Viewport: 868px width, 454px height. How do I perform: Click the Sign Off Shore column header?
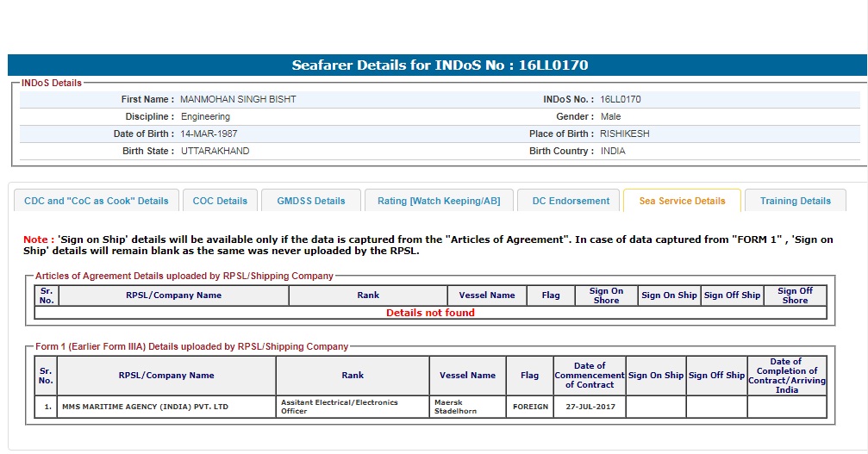click(x=795, y=295)
